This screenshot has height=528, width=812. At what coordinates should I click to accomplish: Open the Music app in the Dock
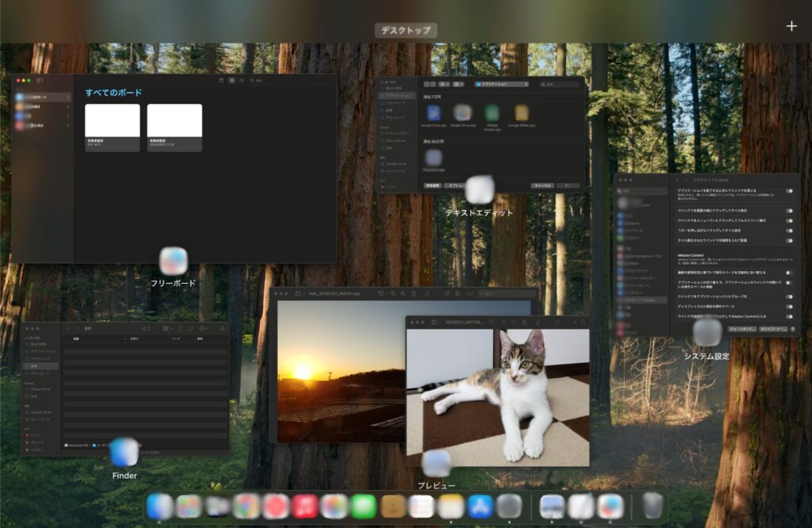click(x=305, y=506)
